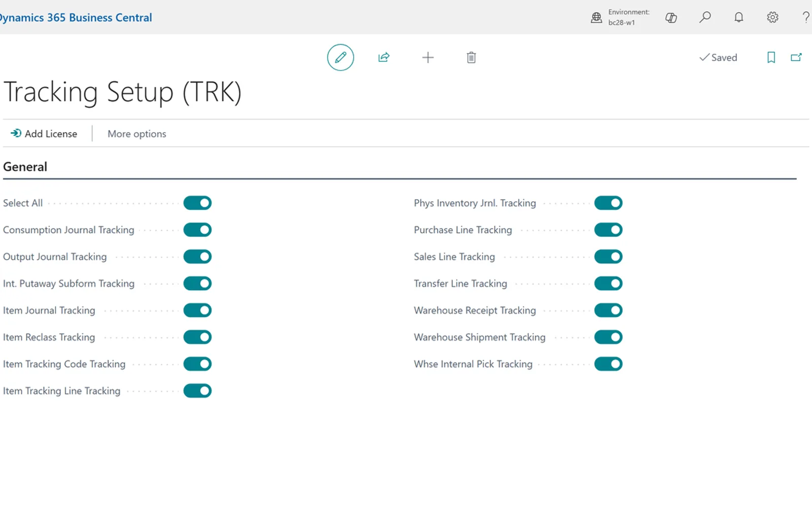This screenshot has width=812, height=508.
Task: Toggle Item Tracking Code Tracking
Action: click(197, 364)
